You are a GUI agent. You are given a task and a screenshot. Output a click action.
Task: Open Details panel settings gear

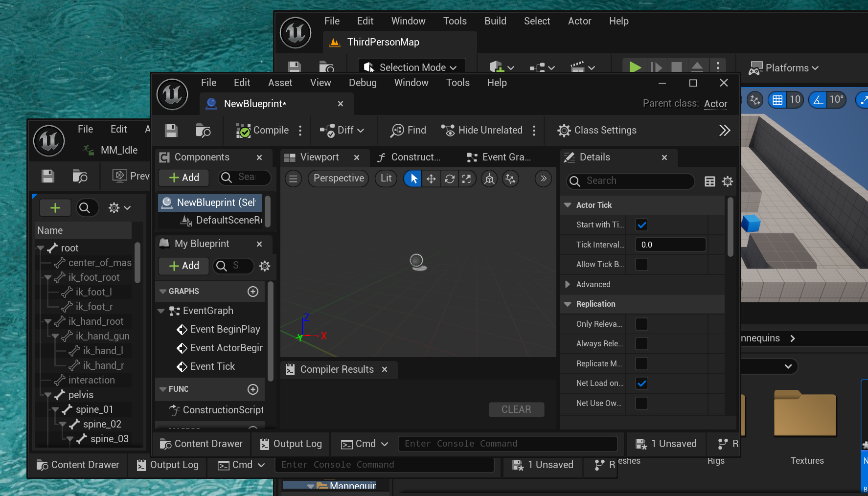(x=728, y=181)
